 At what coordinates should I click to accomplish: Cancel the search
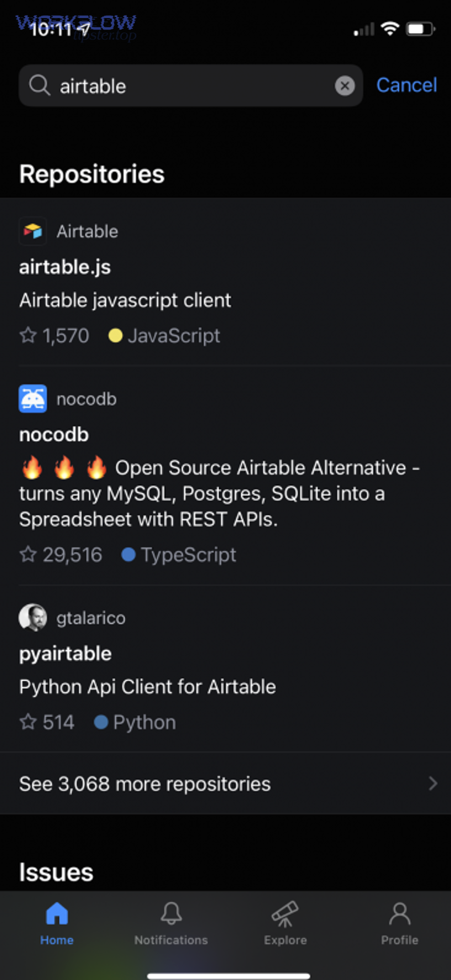[x=406, y=85]
